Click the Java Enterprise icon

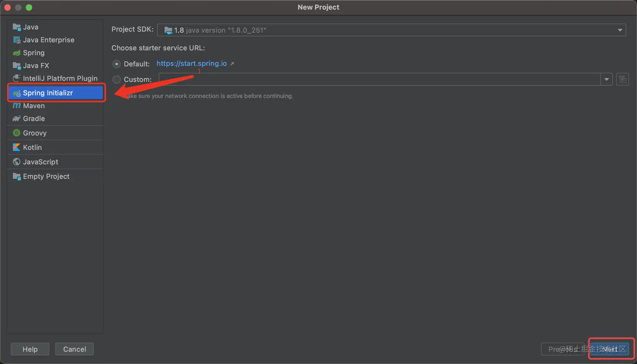(x=16, y=40)
